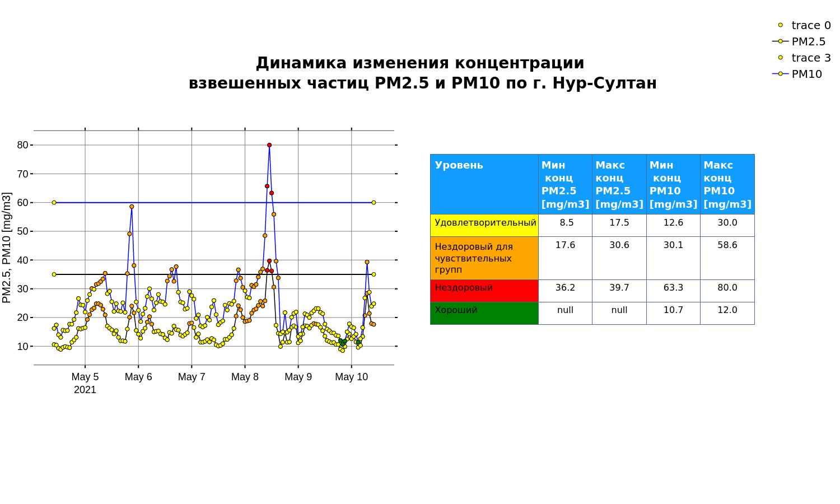Click the orange Нездоровый для чувствительных групп cell

(x=484, y=258)
